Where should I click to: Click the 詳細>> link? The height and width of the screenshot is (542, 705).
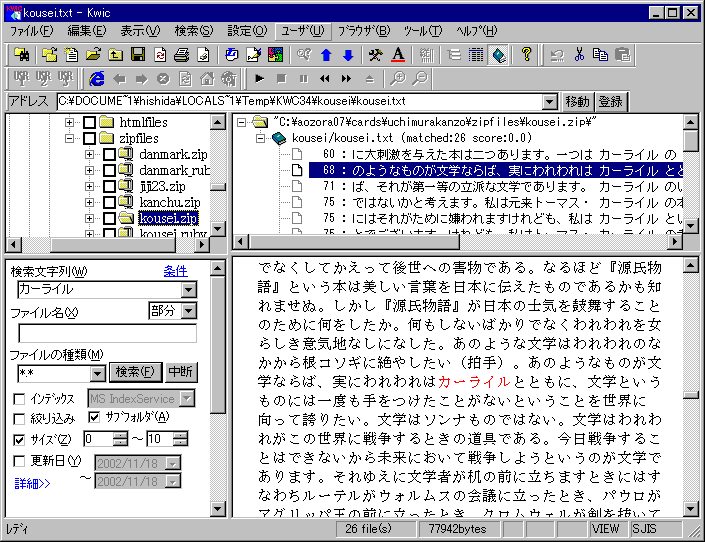coord(32,484)
